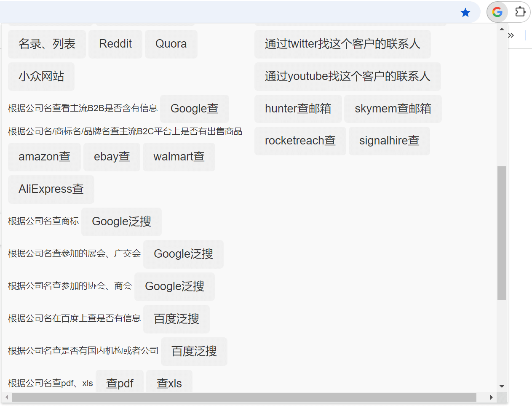Image resolution: width=532 pixels, height=408 pixels.
Task: Click the 根据公司名查看主流B2B是否含有信息 label
Action: click(x=83, y=108)
